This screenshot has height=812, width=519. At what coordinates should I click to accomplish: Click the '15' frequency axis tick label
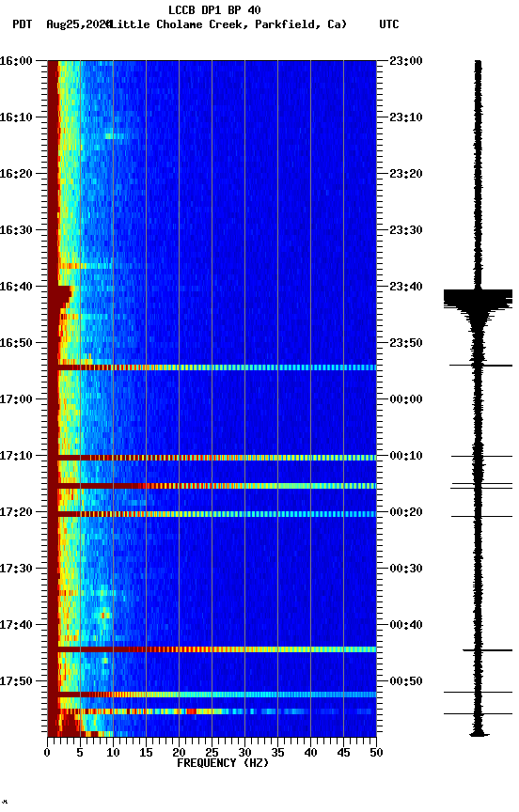click(146, 754)
